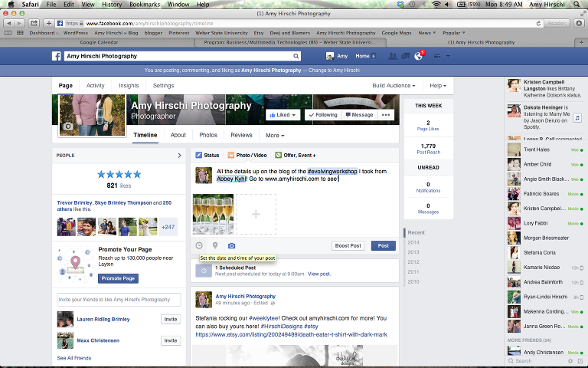Open the History menu in the menu bar
Screen dimensions: 588x368
(112, 5)
